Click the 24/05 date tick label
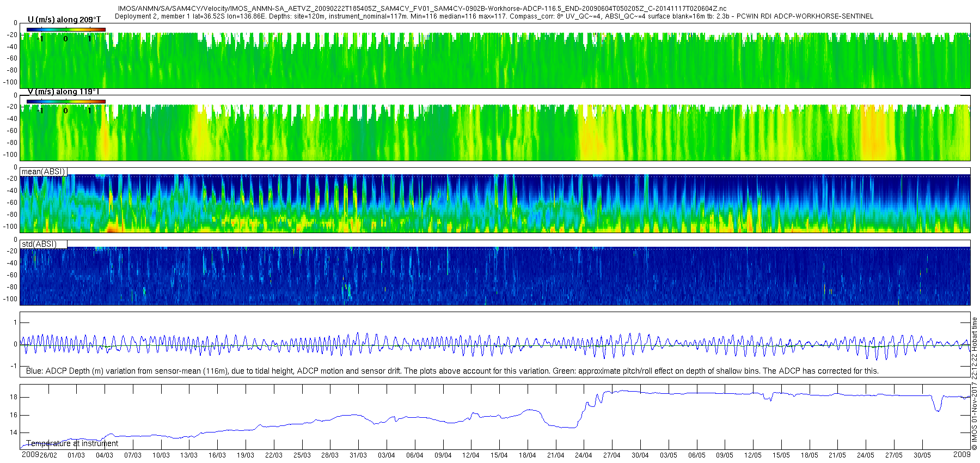This screenshot has height=463, width=980. [x=866, y=455]
